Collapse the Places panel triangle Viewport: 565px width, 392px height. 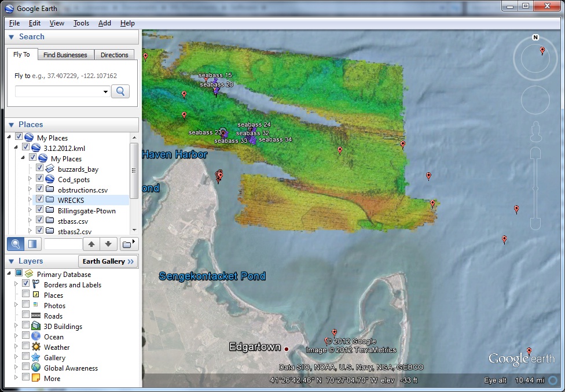(11, 125)
